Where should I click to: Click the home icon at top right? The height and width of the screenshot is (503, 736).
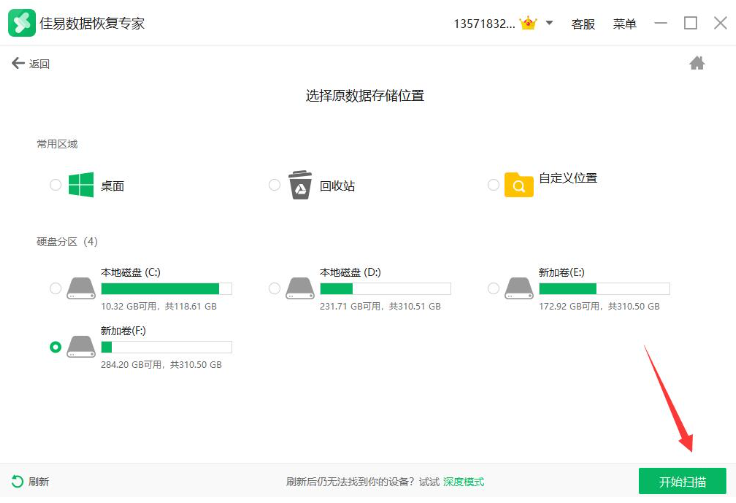point(697,63)
